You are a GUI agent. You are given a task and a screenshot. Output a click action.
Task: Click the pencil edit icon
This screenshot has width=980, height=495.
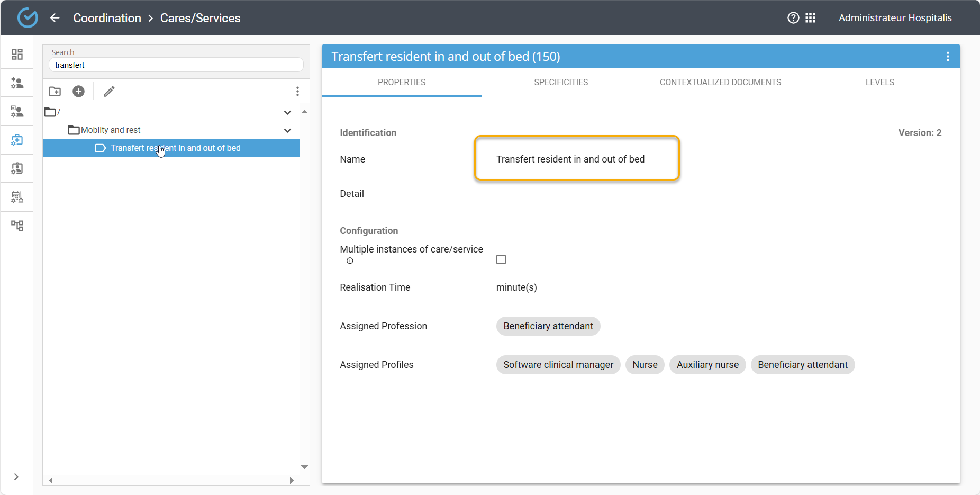pyautogui.click(x=109, y=92)
